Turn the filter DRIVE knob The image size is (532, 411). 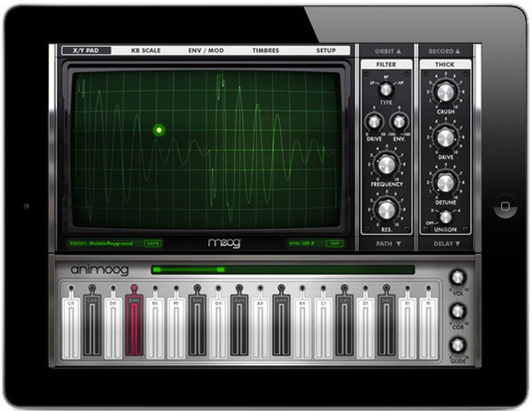point(373,122)
